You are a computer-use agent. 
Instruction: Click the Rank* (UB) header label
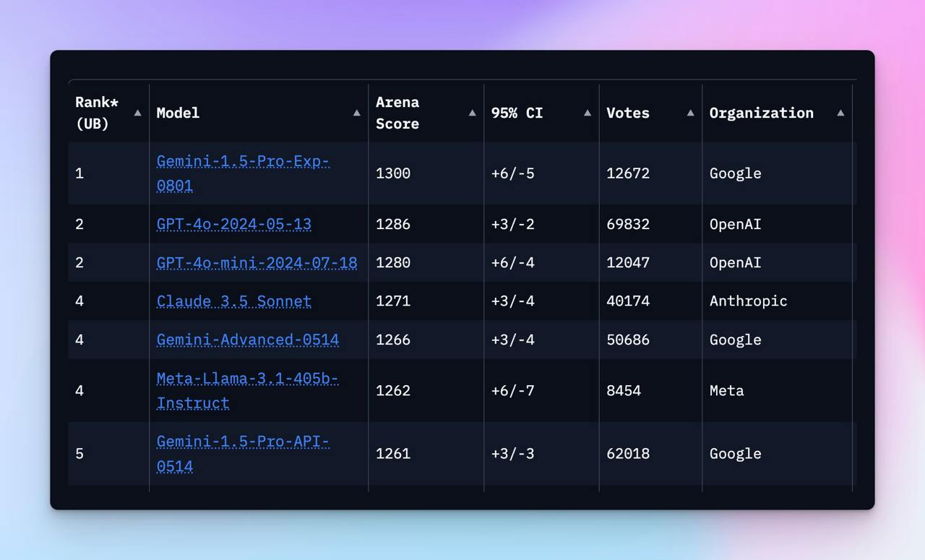(97, 113)
